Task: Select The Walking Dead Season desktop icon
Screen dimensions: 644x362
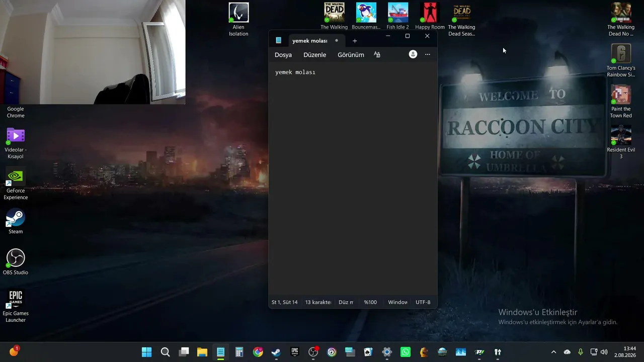Action: point(461,20)
